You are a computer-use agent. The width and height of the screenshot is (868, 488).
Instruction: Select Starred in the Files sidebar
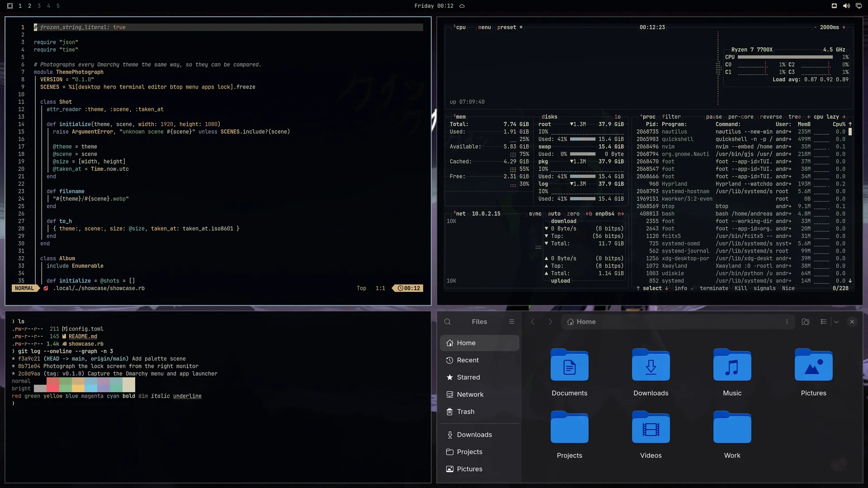(x=480, y=377)
